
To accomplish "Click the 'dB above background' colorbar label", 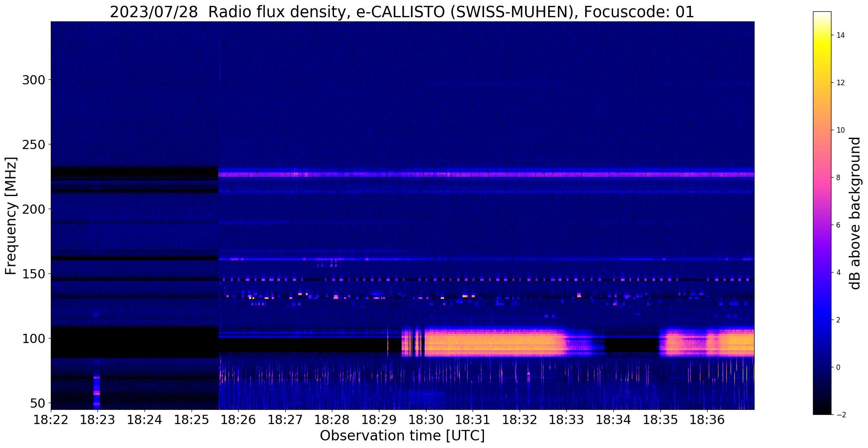I will click(855, 213).
